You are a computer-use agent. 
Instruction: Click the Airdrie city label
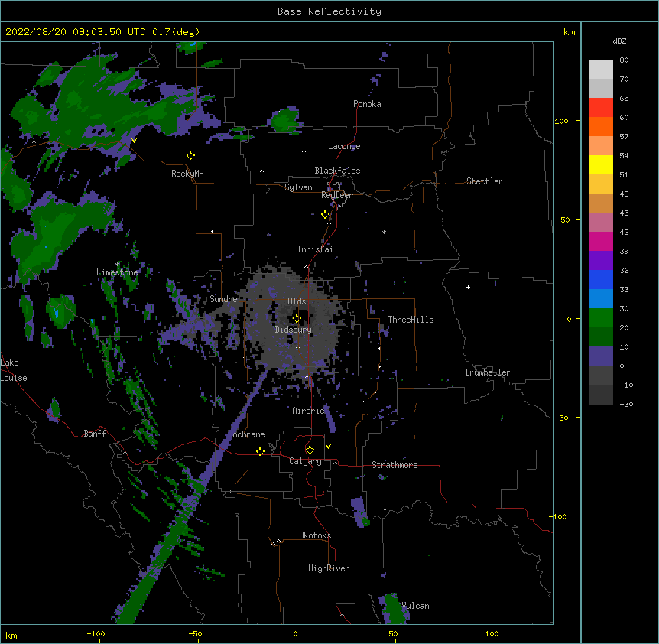click(x=309, y=411)
